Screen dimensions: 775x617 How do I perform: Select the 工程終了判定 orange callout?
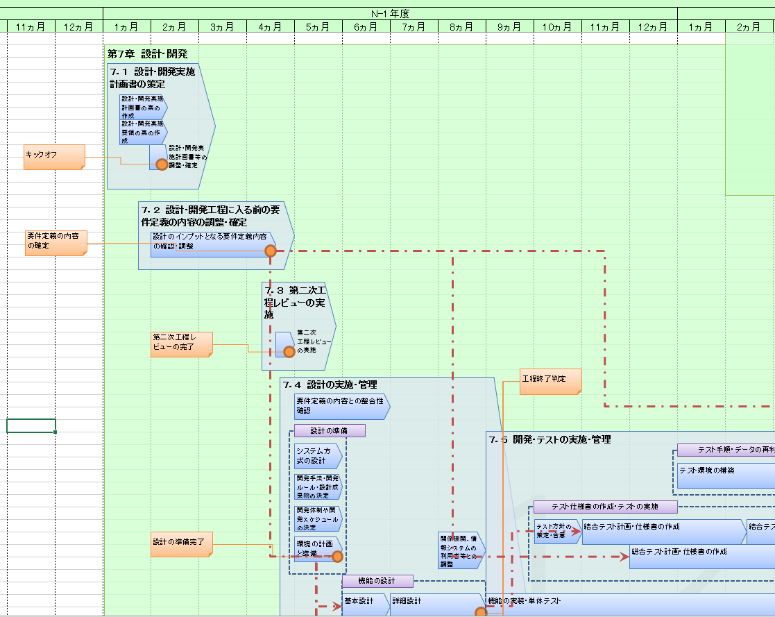click(x=550, y=381)
